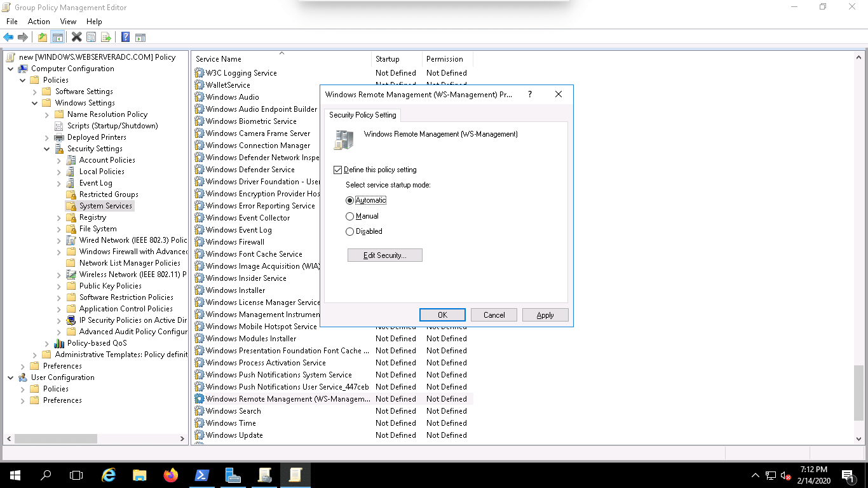Open the Windows Start menu
868x488 pixels.
[x=15, y=475]
